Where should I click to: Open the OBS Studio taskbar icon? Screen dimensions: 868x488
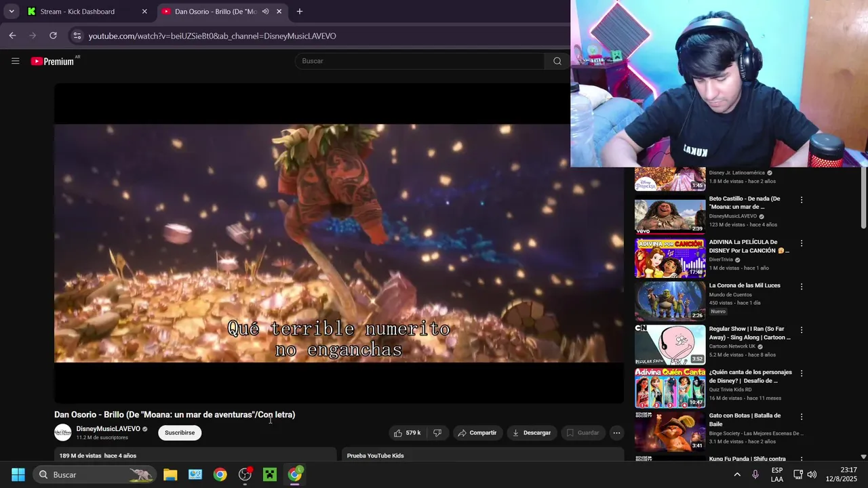[x=245, y=474]
